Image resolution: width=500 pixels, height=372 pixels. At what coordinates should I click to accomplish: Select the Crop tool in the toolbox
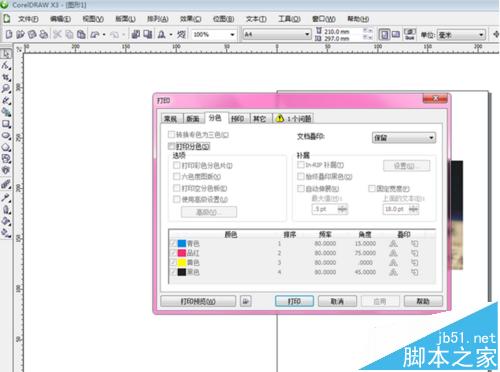coord(6,77)
